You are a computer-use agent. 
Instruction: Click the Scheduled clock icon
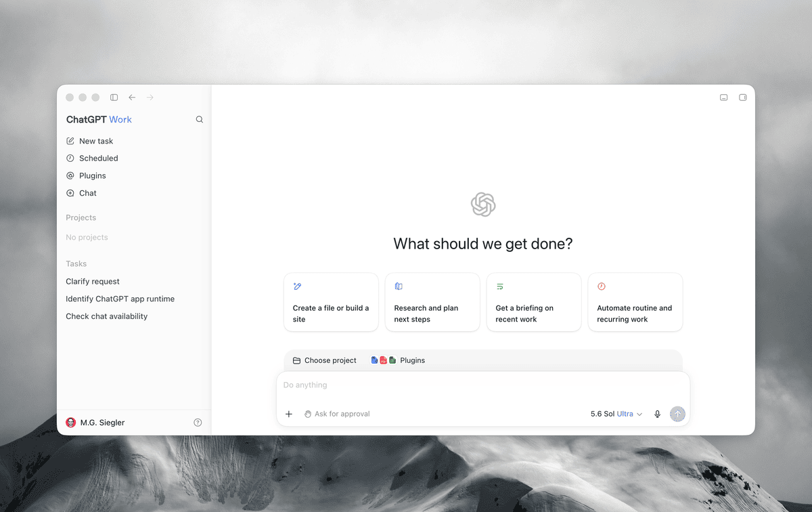tap(70, 158)
